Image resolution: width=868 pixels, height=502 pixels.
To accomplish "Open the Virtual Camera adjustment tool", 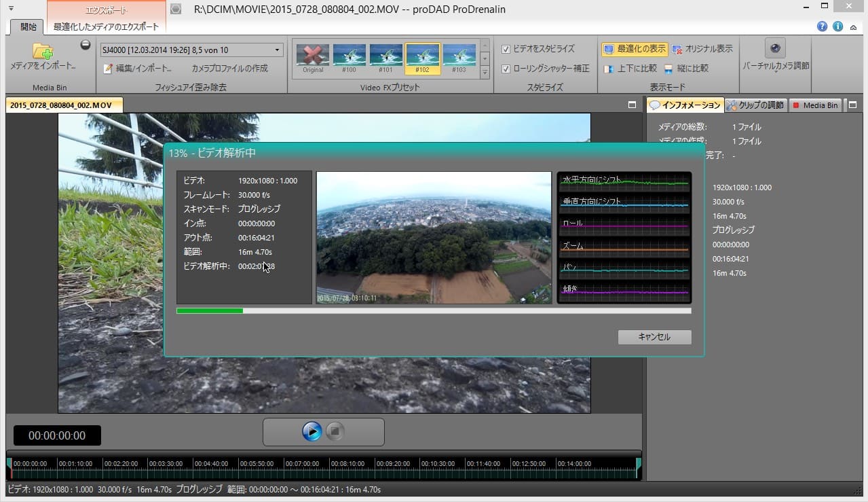I will [775, 48].
